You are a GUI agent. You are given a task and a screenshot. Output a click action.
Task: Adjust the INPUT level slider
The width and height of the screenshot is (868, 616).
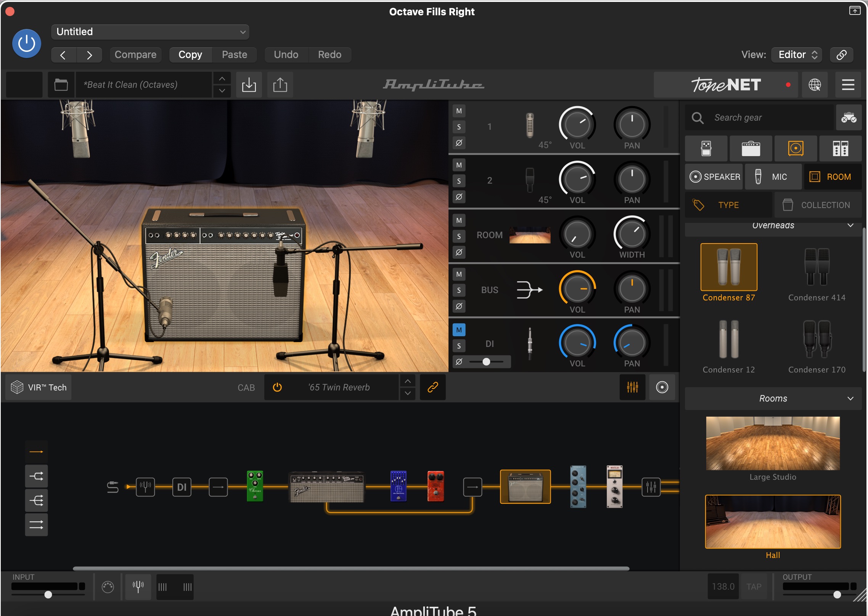tap(48, 595)
